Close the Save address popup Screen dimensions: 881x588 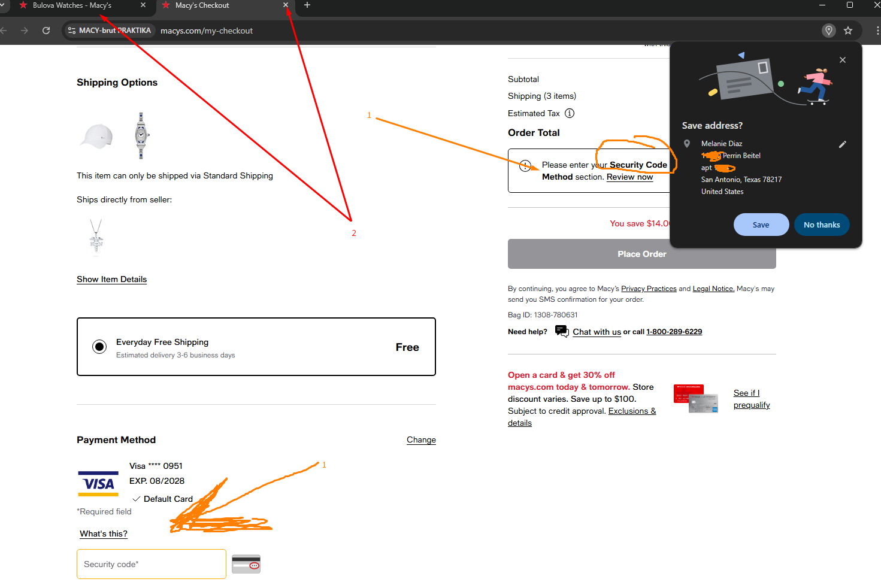pyautogui.click(x=843, y=60)
